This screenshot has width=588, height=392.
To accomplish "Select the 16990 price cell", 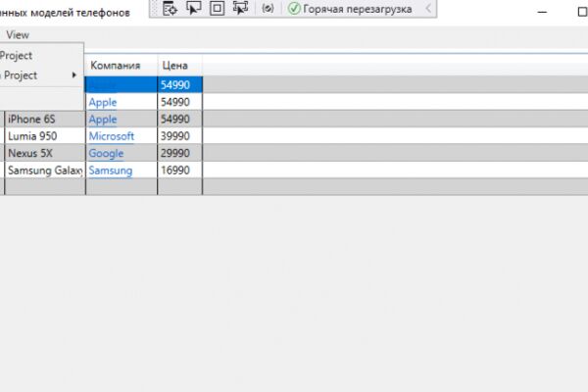I will click(x=180, y=171).
